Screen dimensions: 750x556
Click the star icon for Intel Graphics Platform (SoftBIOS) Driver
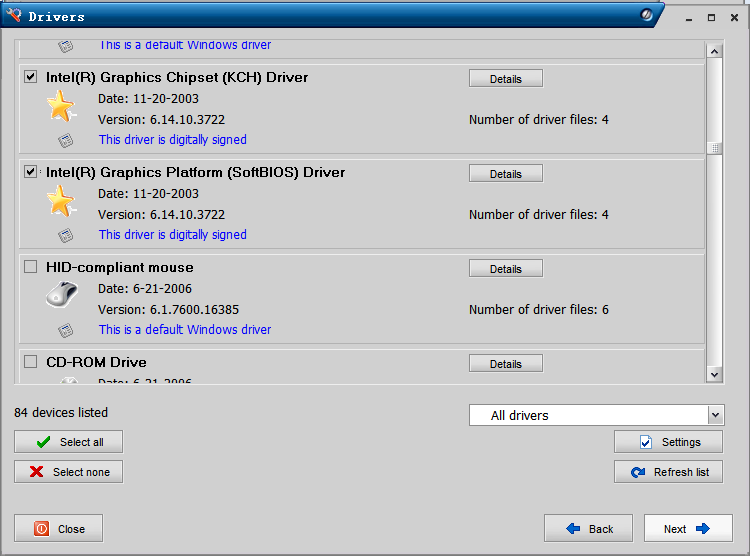[x=61, y=201]
